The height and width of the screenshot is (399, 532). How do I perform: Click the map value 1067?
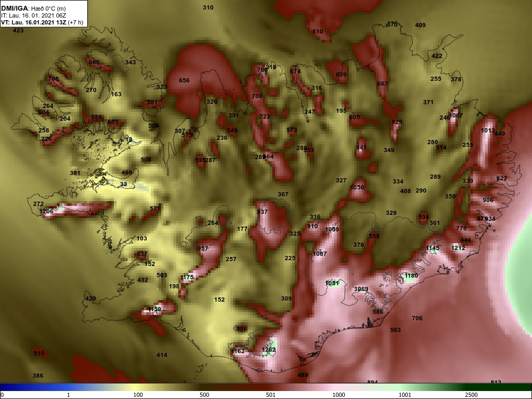click(x=456, y=115)
